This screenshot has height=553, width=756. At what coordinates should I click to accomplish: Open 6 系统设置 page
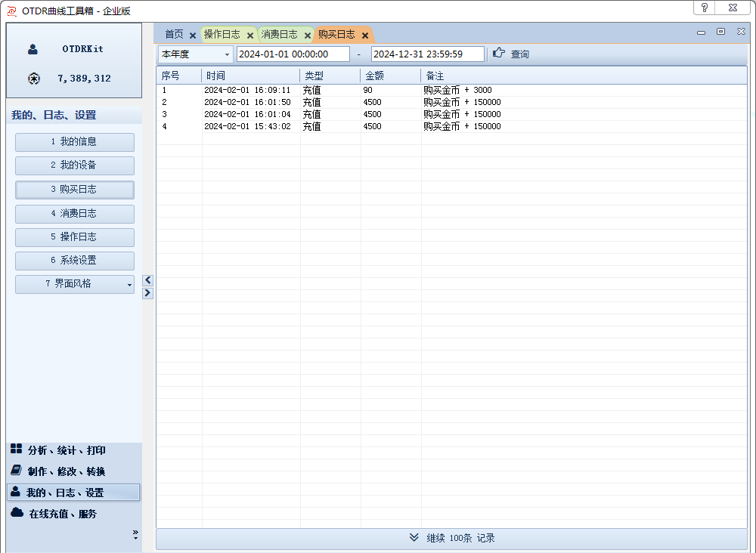coord(75,261)
